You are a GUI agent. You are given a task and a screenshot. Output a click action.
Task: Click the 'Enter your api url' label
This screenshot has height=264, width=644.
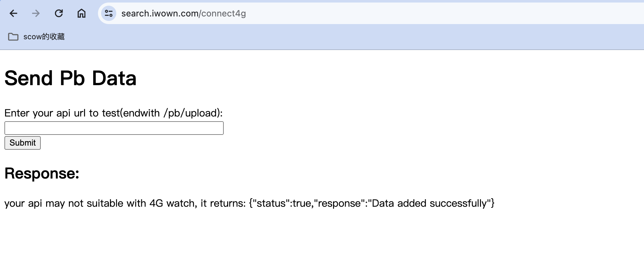tap(63, 113)
